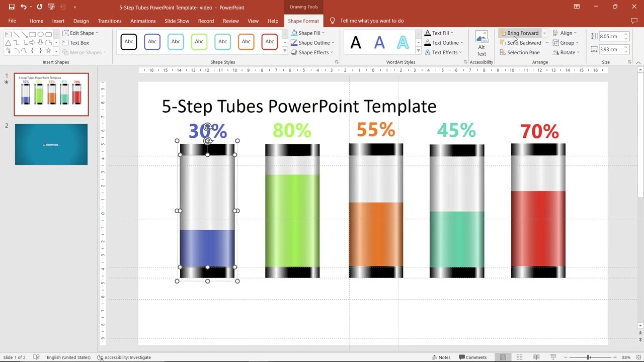Collapse the ribbon with the chevron

(638, 62)
